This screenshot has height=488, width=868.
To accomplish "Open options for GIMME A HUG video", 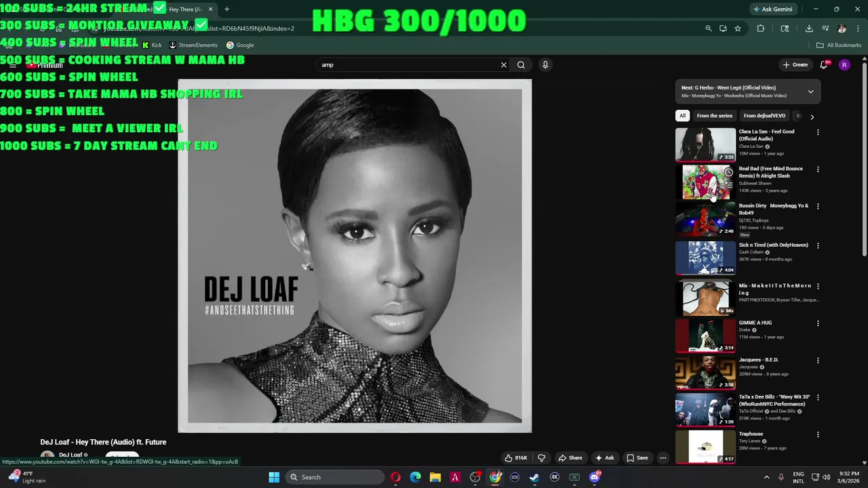I will (818, 323).
